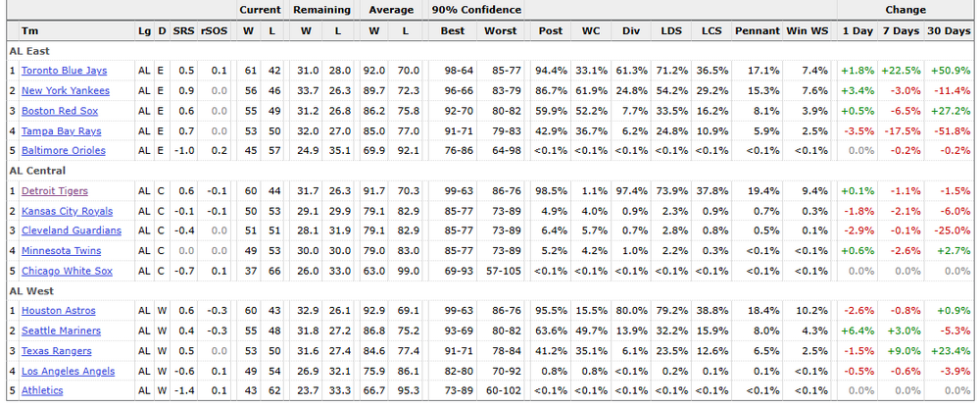Open the Boston Red Sox page
Screen dimensions: 980x408
pos(60,111)
